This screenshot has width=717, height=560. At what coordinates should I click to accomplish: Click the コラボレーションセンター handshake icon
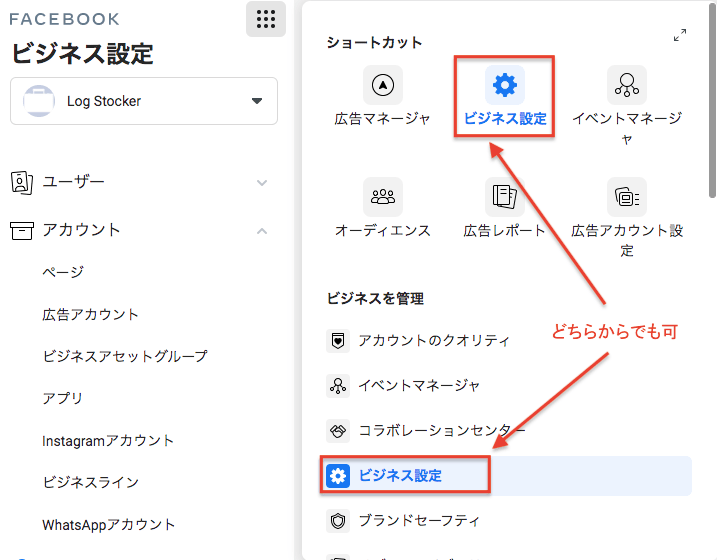(x=338, y=431)
